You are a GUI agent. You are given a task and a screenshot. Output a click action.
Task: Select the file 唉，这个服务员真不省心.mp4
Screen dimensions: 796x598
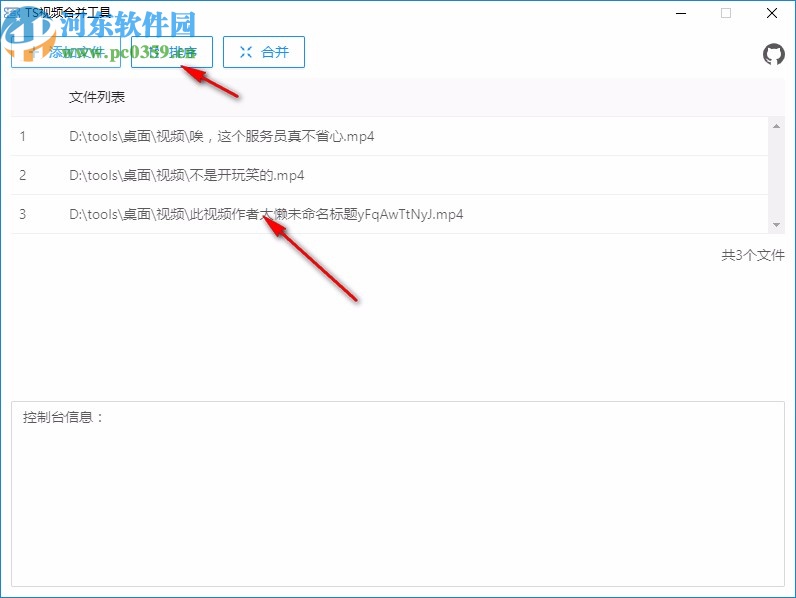[389, 136]
